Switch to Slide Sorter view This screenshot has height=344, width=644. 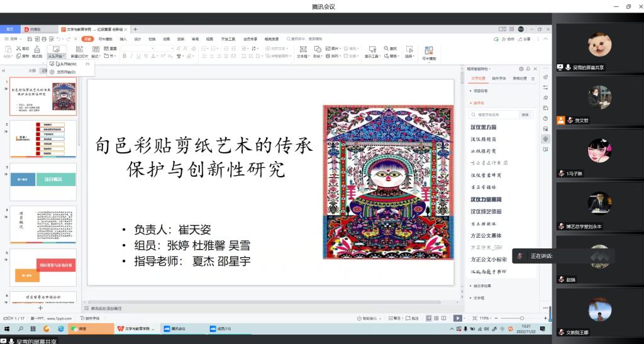(x=436, y=318)
